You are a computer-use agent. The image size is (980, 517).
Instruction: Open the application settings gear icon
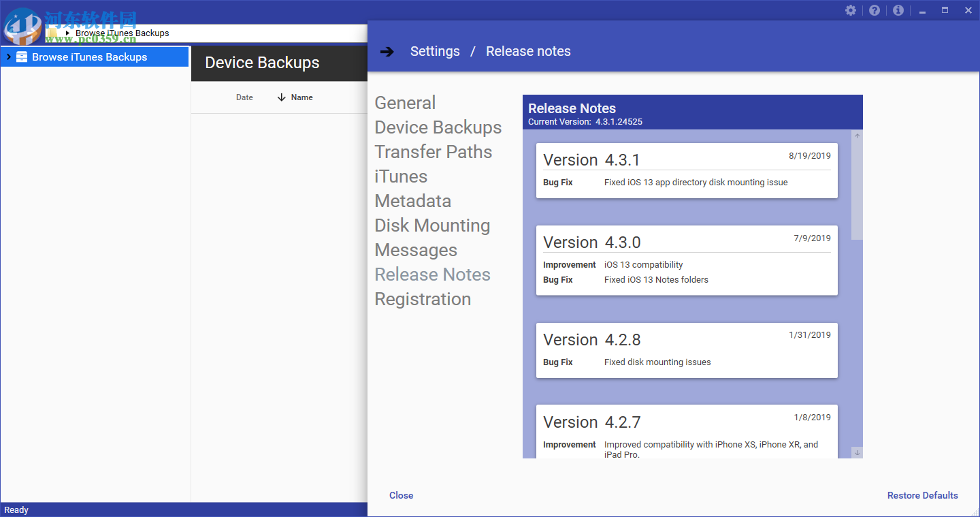850,10
